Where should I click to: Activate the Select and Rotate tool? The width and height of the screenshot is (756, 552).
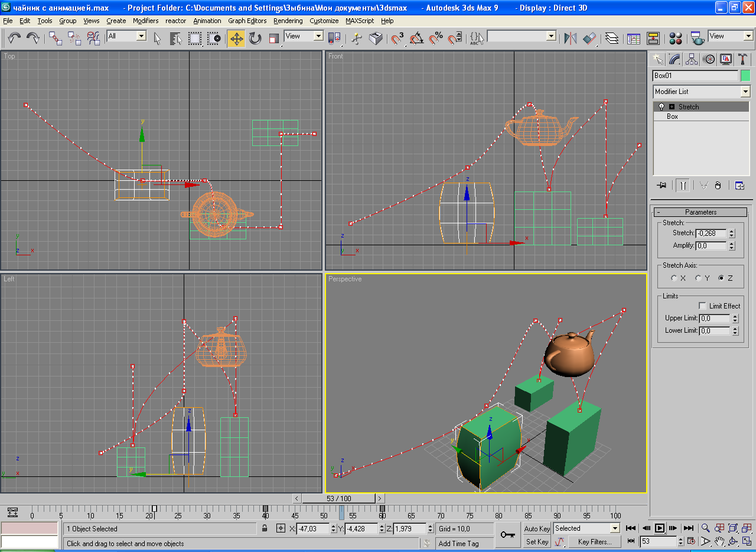(255, 38)
